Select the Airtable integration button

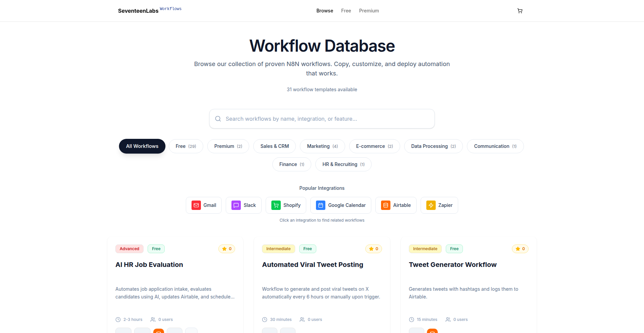[396, 205]
